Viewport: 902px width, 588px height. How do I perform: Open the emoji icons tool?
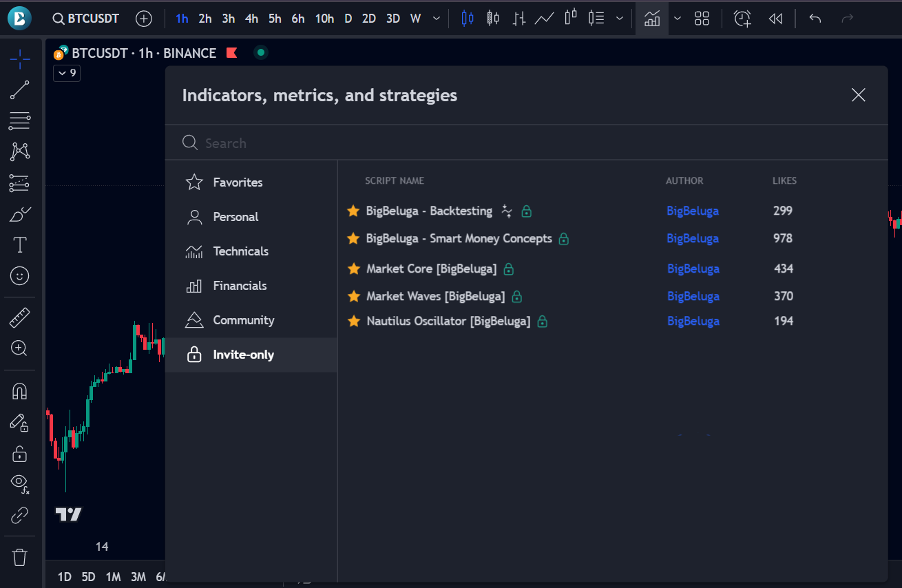coord(20,276)
